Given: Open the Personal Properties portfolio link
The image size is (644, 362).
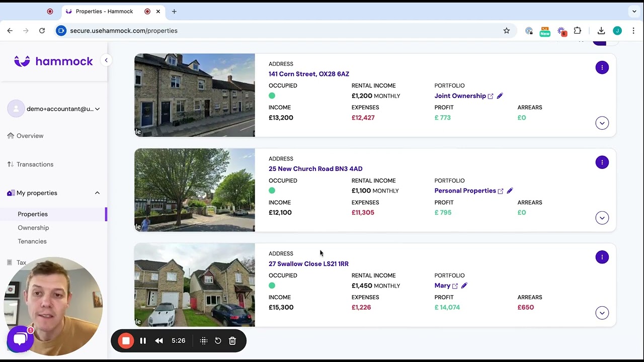Looking at the screenshot, I should [x=465, y=191].
